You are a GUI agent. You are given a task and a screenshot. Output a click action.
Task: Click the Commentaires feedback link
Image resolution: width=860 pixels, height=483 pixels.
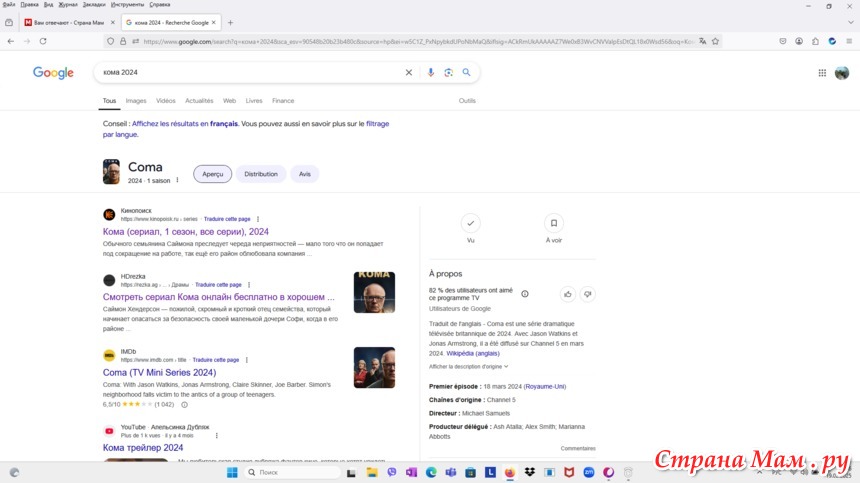578,448
